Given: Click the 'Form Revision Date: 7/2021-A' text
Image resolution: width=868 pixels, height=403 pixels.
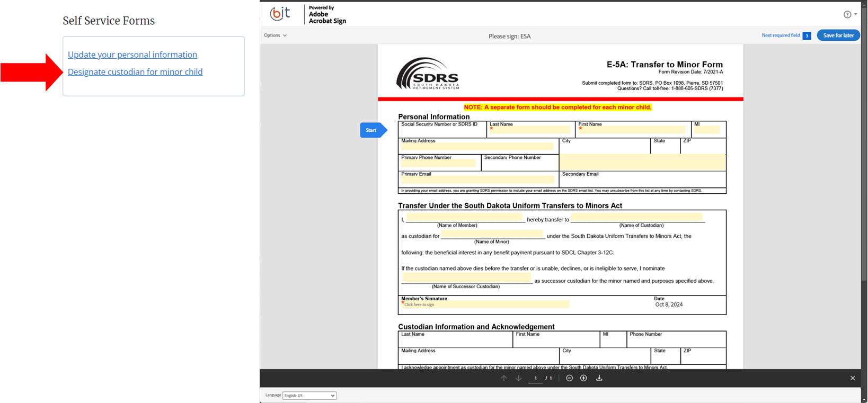Looking at the screenshot, I should (x=690, y=72).
